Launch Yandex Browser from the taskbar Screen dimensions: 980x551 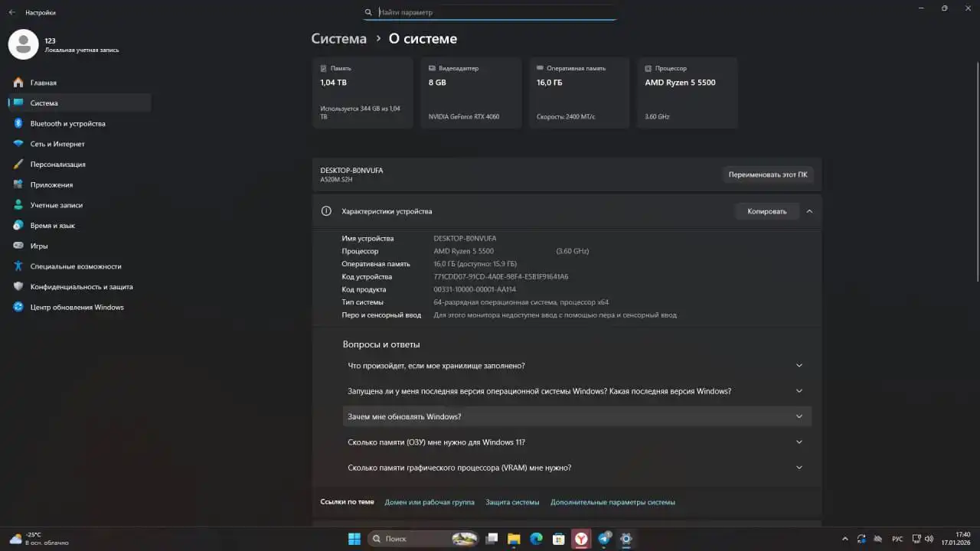(580, 539)
